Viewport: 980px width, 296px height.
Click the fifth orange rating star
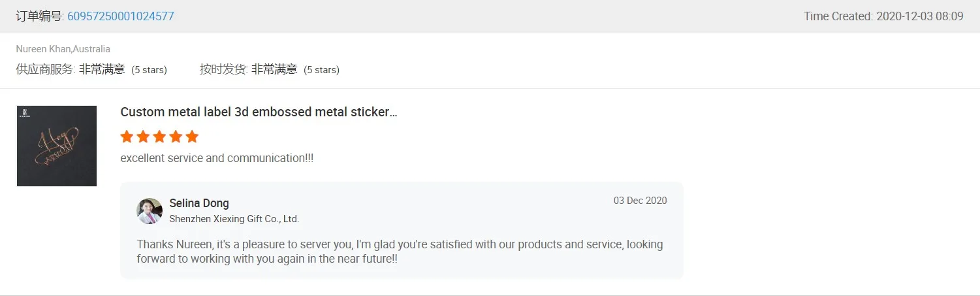tap(192, 137)
